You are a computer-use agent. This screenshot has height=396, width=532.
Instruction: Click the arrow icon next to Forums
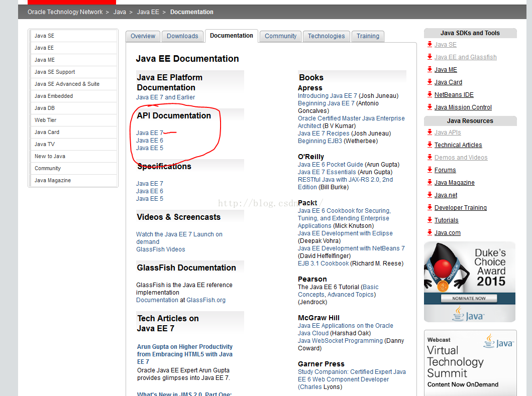tap(430, 170)
